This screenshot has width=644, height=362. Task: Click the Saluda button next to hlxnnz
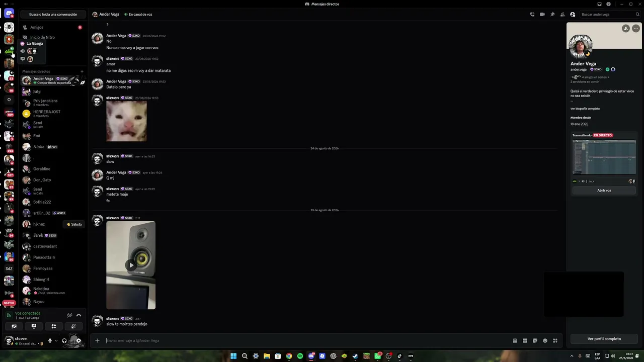74,224
